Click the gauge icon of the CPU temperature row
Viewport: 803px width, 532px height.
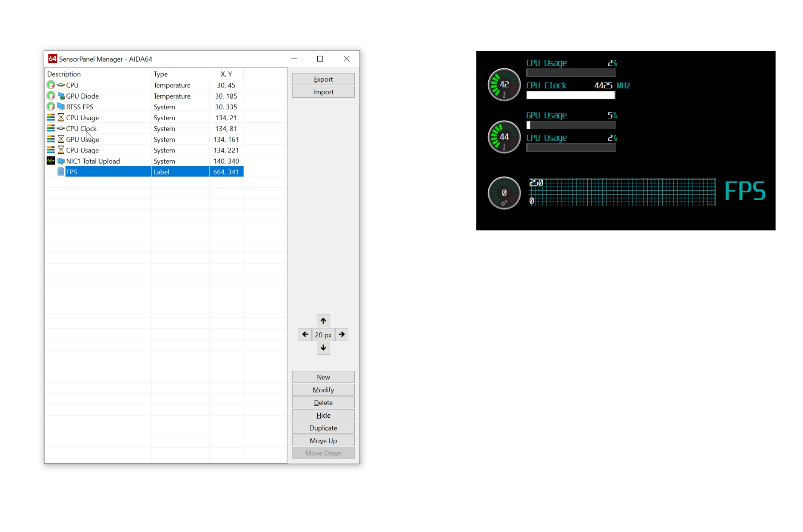click(51, 85)
